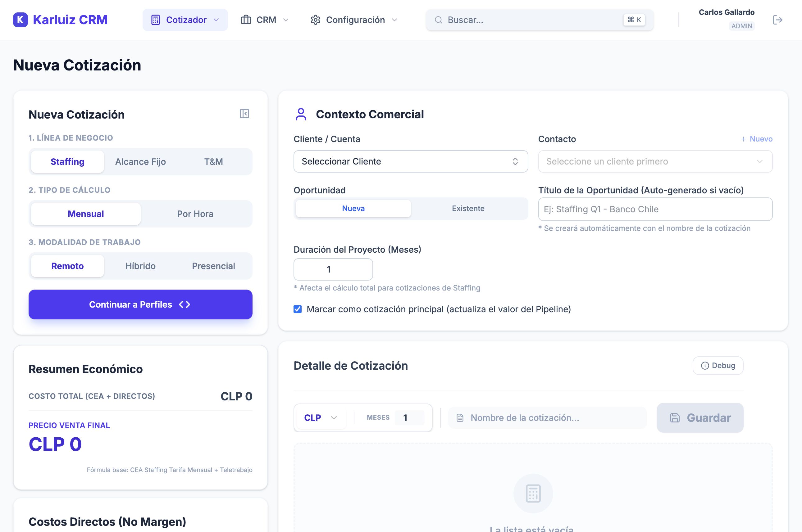Uncheck Marcar como cotización principal checkbox
Viewport: 802px width, 532px height.
pyautogui.click(x=298, y=309)
